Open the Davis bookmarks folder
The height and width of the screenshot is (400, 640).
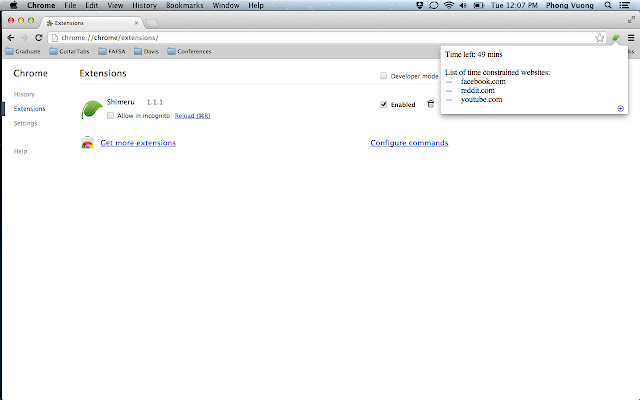146,51
